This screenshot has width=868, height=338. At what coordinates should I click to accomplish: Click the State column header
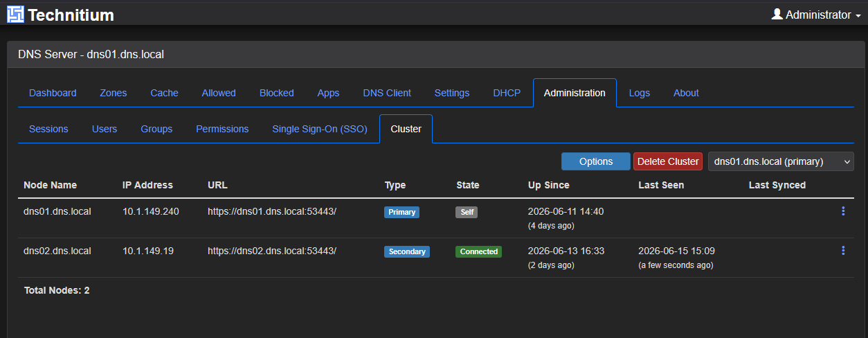468,185
